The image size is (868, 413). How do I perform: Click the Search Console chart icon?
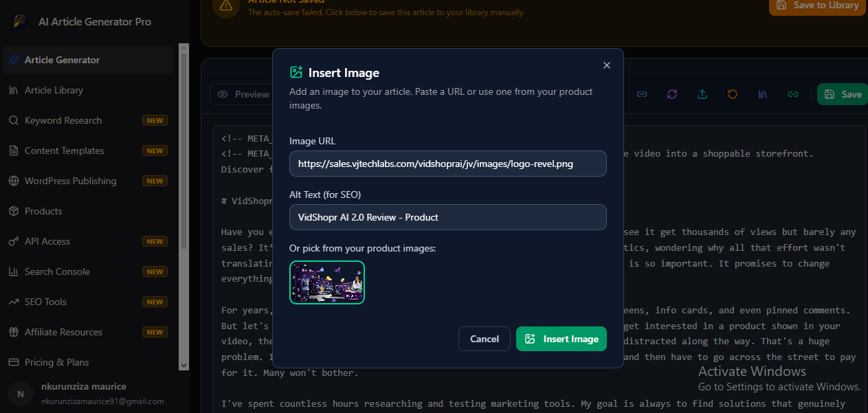[13, 271]
